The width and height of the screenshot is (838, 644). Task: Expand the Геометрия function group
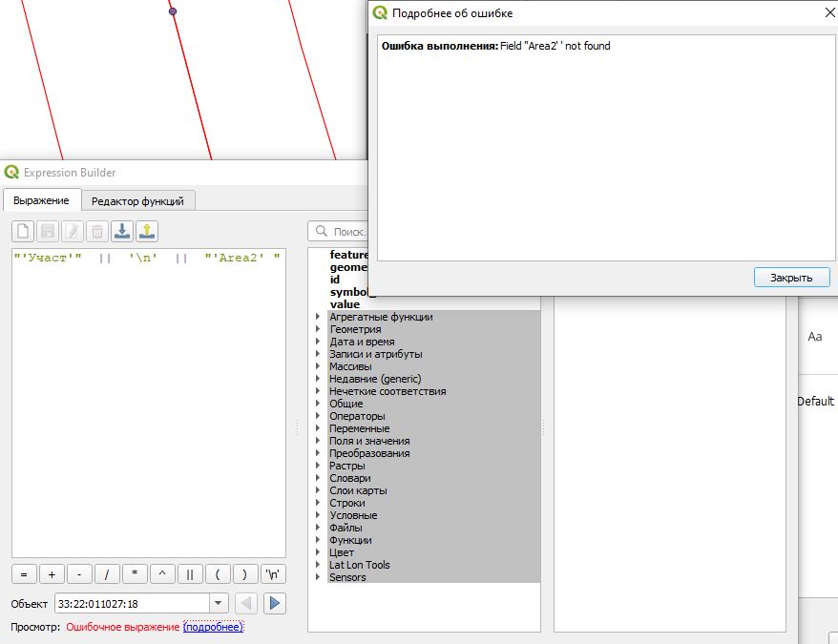318,329
